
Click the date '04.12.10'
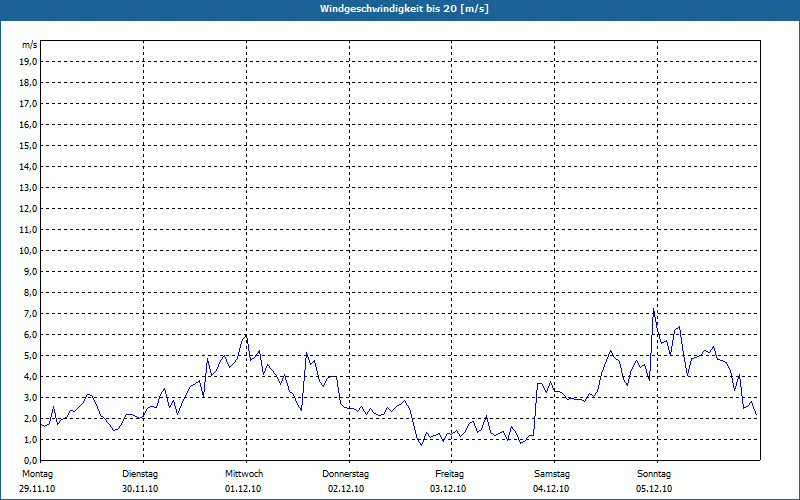(551, 489)
